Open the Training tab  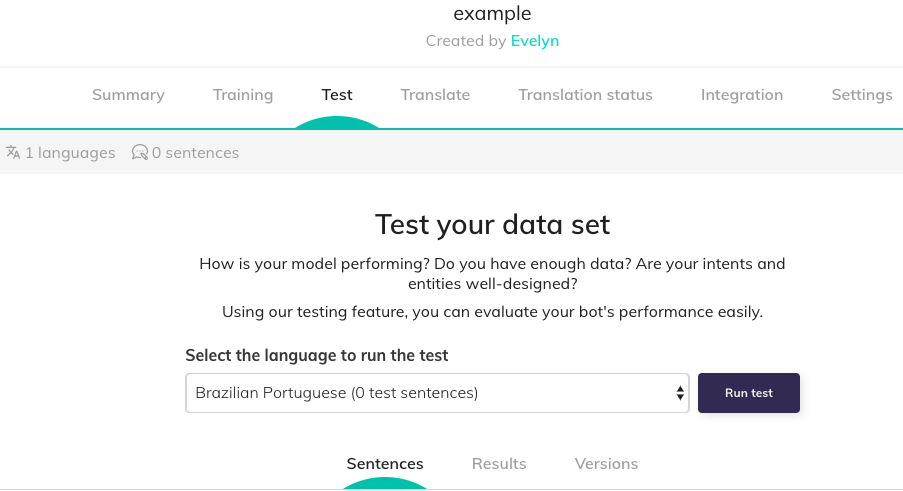pos(243,94)
